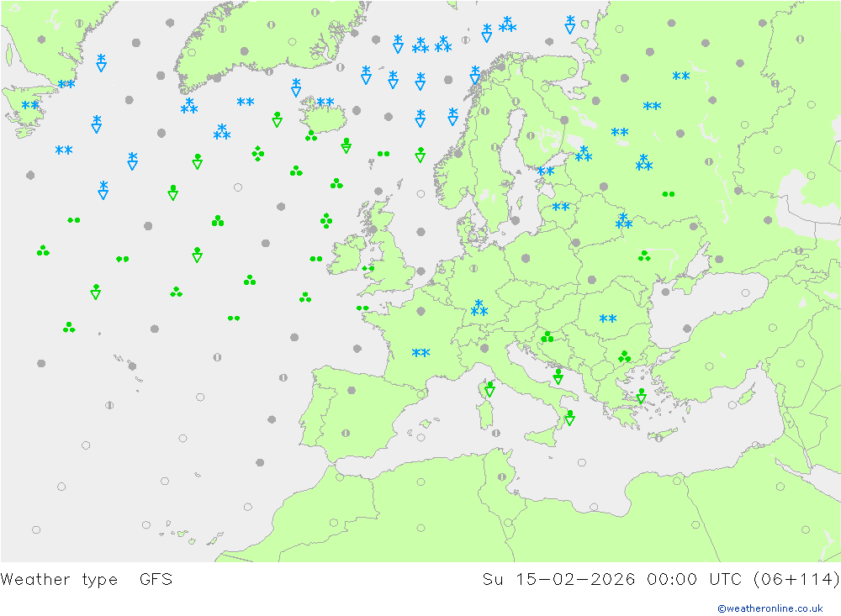Click the grey overcast dot in the Black Sea
The image size is (841, 616).
click(687, 329)
